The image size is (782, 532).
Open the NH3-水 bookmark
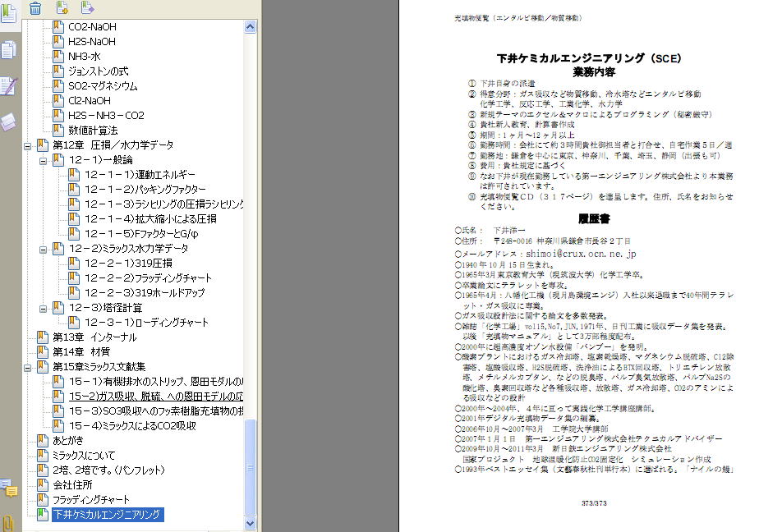[85, 57]
